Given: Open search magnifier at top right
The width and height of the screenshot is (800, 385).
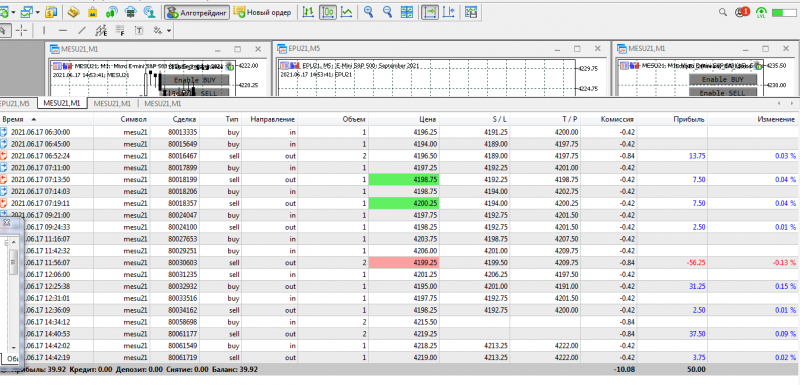Looking at the screenshot, I should point(722,12).
